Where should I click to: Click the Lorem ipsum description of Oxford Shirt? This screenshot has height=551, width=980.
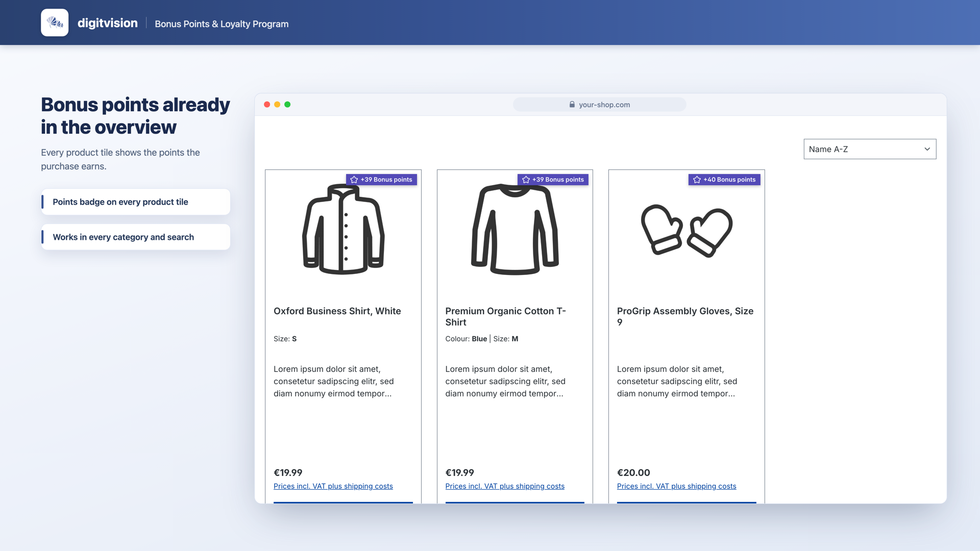tap(334, 381)
